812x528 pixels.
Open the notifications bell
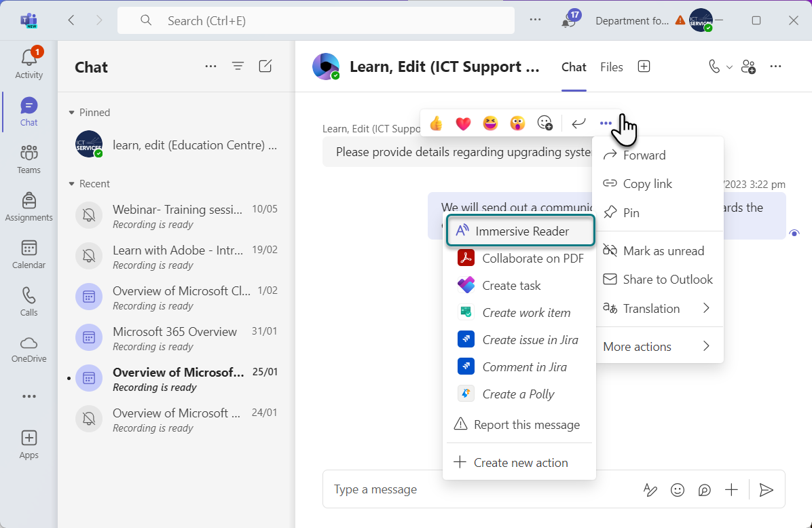(x=569, y=21)
